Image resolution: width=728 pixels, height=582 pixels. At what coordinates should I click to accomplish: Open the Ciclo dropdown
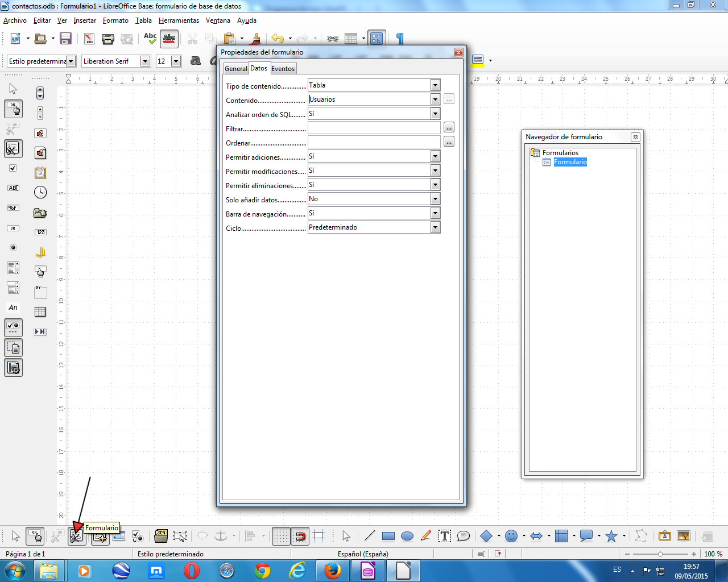tap(435, 227)
